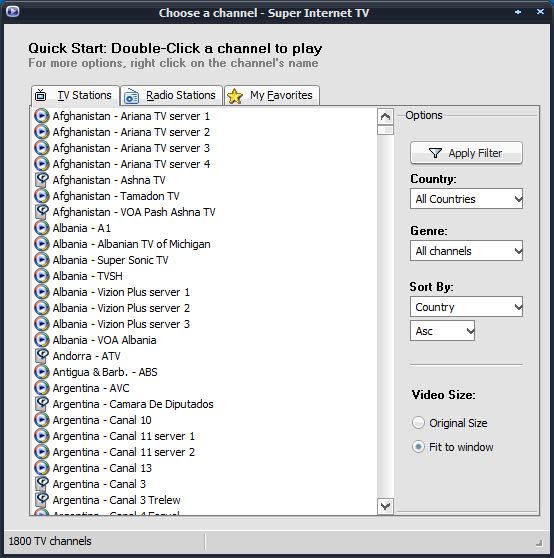Image resolution: width=554 pixels, height=558 pixels.
Task: Switch to the TV Stations tab
Action: tap(75, 96)
